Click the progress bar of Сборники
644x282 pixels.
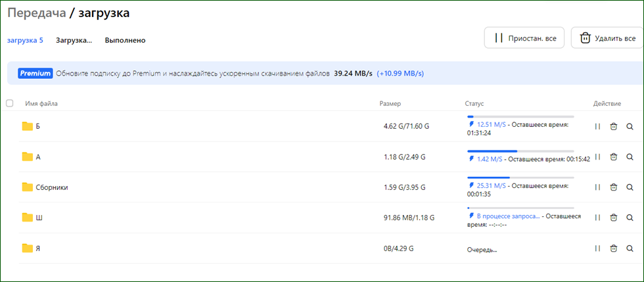click(520, 177)
